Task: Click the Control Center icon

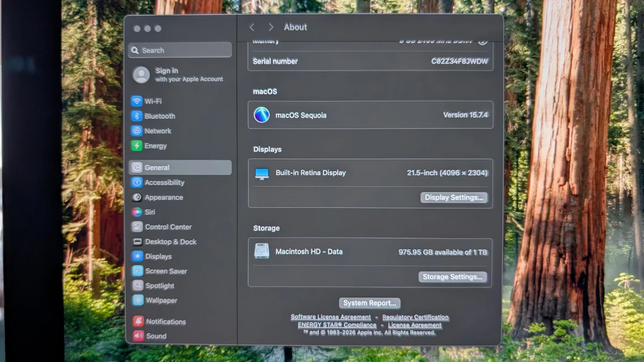Action: pyautogui.click(x=137, y=227)
